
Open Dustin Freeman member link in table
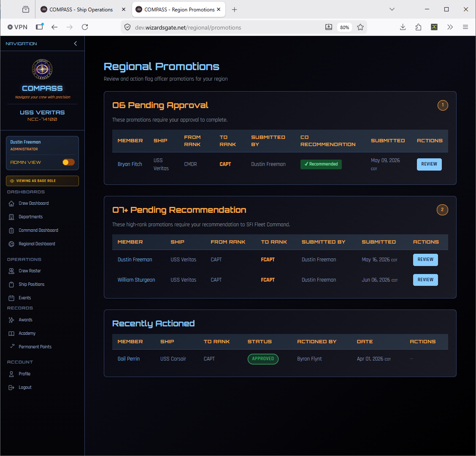coord(135,259)
